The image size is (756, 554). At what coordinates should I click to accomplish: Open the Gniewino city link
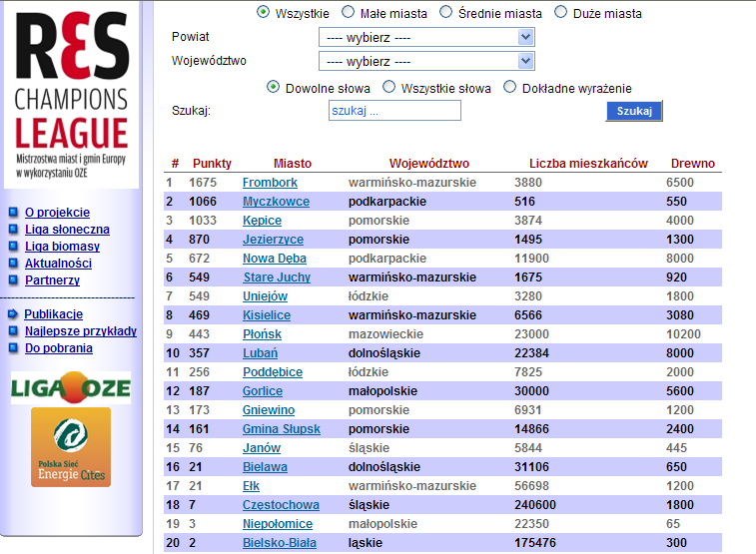269,410
